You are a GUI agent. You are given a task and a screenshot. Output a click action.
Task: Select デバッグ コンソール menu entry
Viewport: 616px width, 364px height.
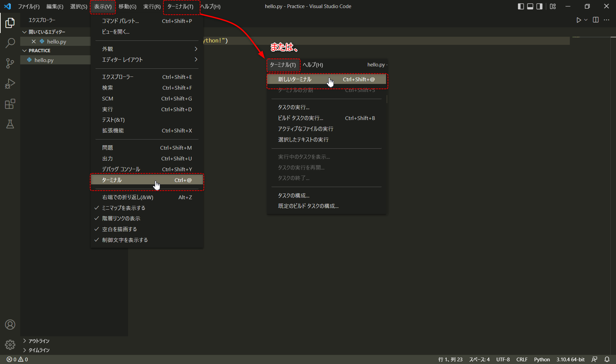tap(147, 169)
